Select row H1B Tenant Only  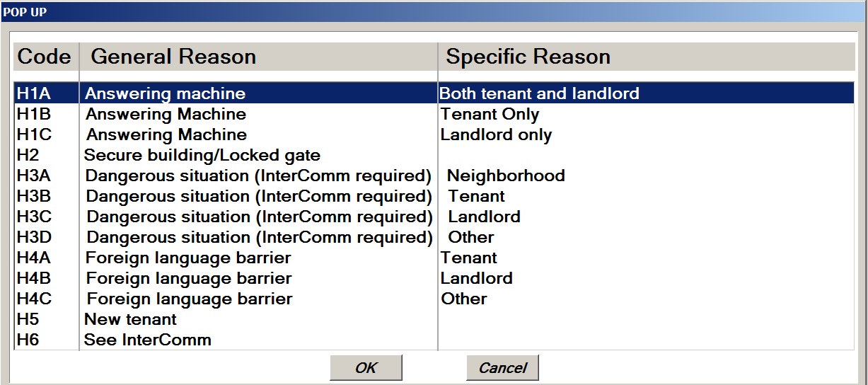(166, 114)
